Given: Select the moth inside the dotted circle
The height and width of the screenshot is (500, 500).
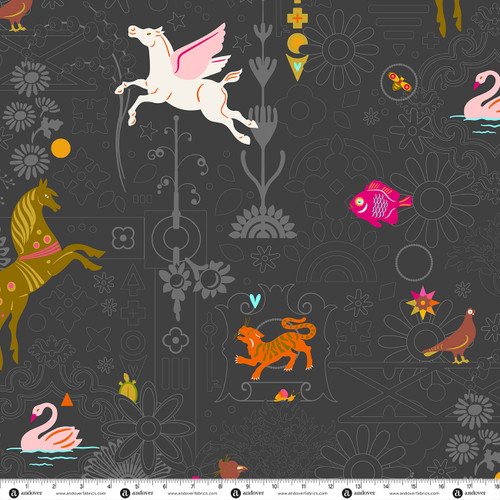Looking at the screenshot, I should click(400, 83).
